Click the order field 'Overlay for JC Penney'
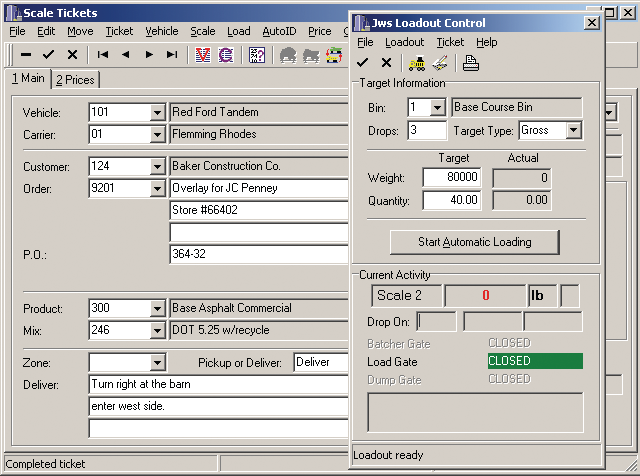 pos(259,188)
